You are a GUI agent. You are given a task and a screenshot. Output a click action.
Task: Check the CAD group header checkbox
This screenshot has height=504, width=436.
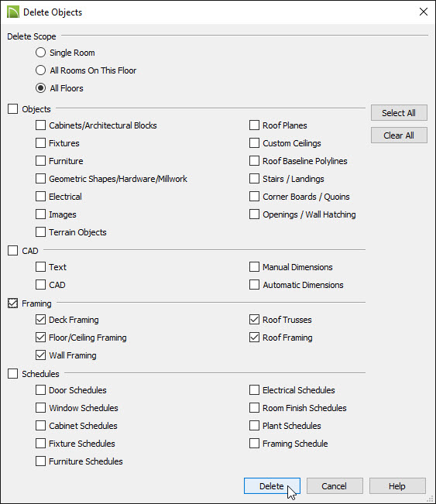pyautogui.click(x=13, y=250)
